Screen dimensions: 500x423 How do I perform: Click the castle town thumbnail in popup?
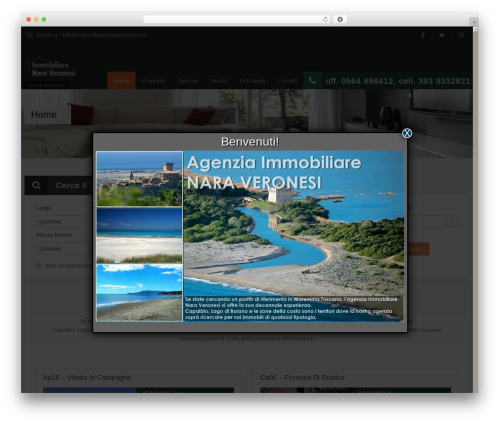pyautogui.click(x=139, y=179)
